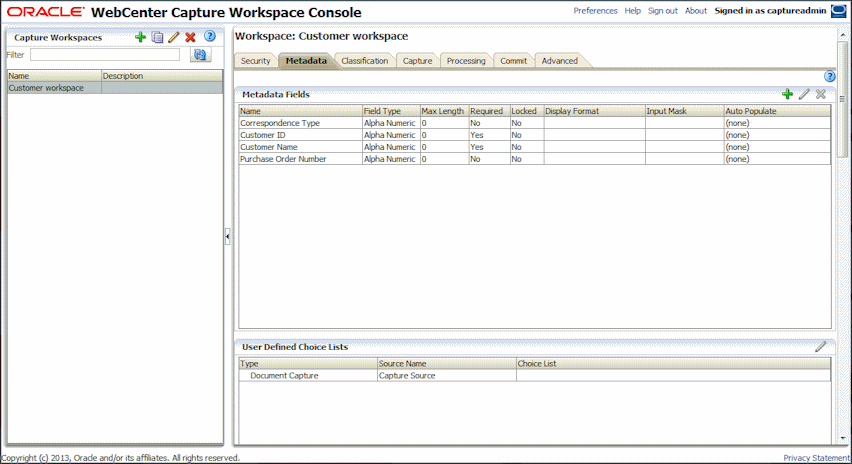Viewport: 852px width, 464px height.
Task: Select the Metadata tab
Action: pos(306,61)
